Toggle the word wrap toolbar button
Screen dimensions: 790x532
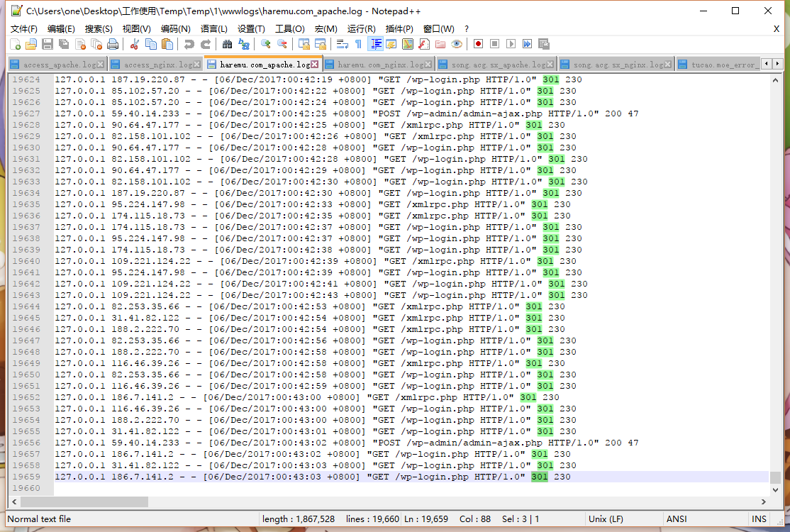click(x=342, y=44)
